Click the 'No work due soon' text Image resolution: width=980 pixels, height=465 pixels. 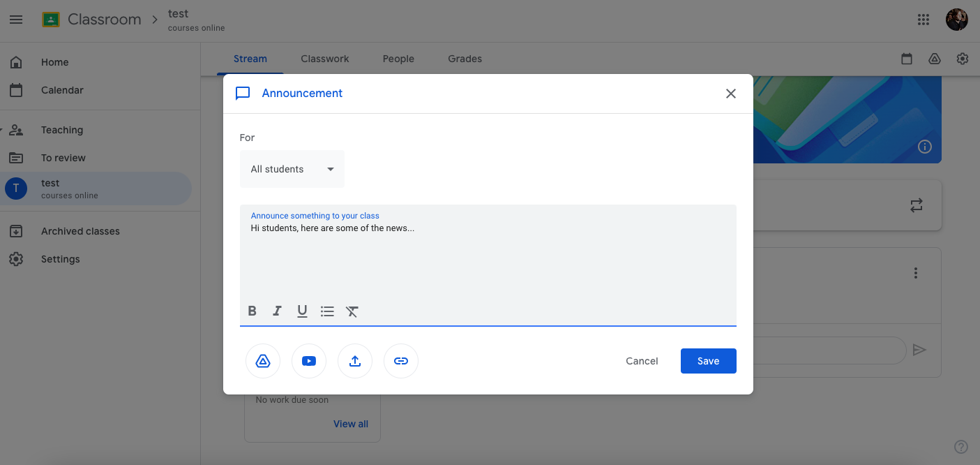tap(292, 400)
